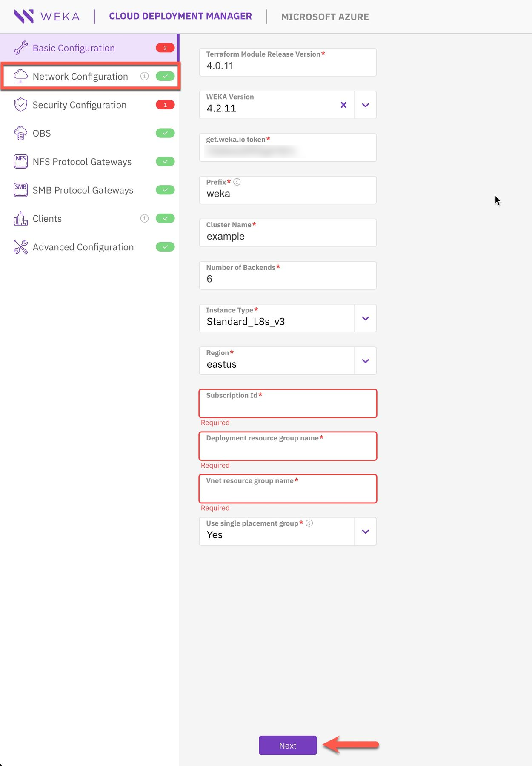Image resolution: width=532 pixels, height=766 pixels.
Task: Focus the Deployment resource group name field
Action: pos(288,449)
